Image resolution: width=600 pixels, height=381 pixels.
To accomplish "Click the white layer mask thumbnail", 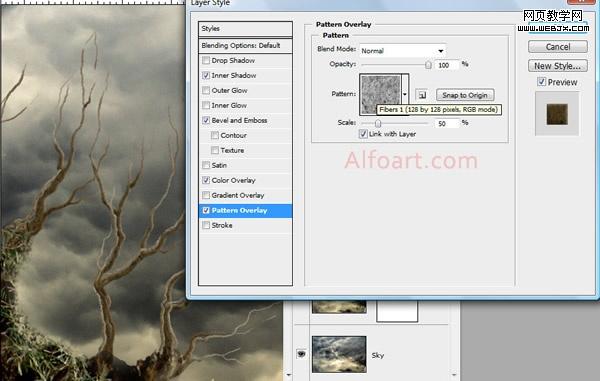I will click(397, 311).
